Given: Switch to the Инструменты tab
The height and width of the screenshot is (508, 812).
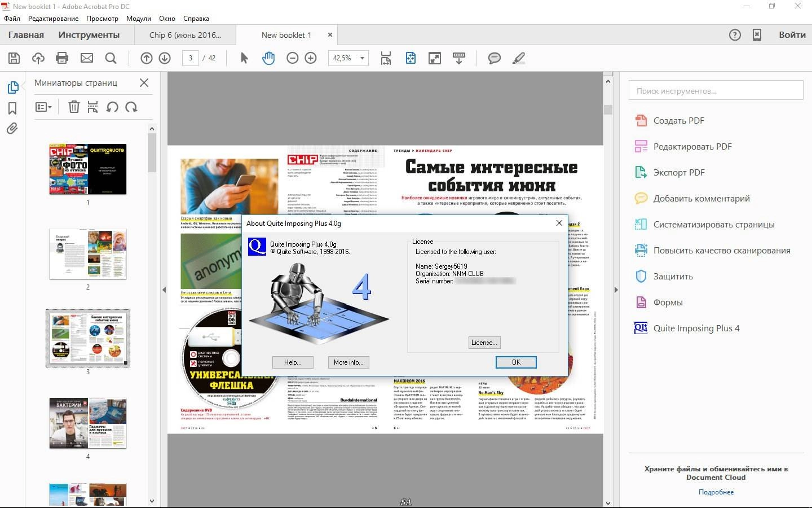Looking at the screenshot, I should click(x=89, y=35).
